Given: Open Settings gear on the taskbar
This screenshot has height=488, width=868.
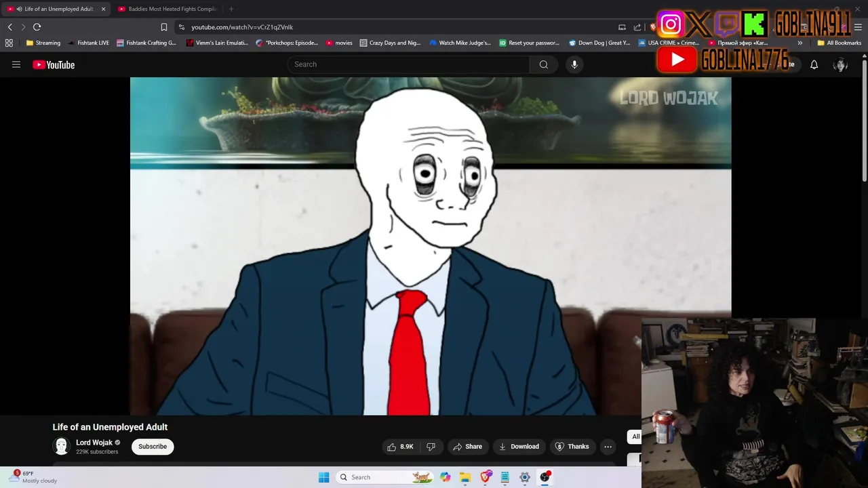Looking at the screenshot, I should (525, 477).
